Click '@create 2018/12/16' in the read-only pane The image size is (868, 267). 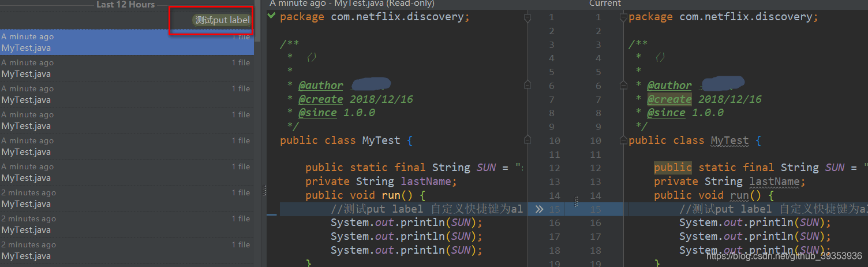click(356, 99)
